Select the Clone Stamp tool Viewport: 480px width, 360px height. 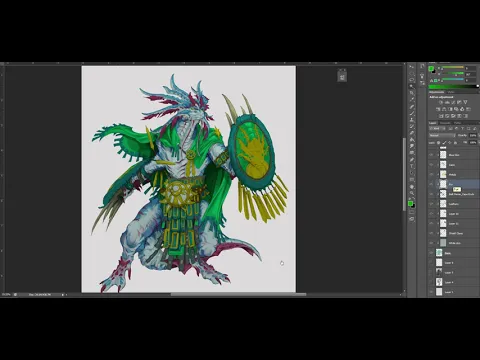click(x=412, y=120)
